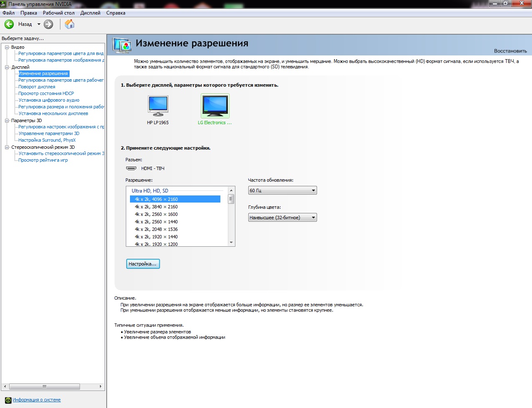Open the Back history dropdown arrow
Viewport: 532px width, 408px height.
point(39,24)
